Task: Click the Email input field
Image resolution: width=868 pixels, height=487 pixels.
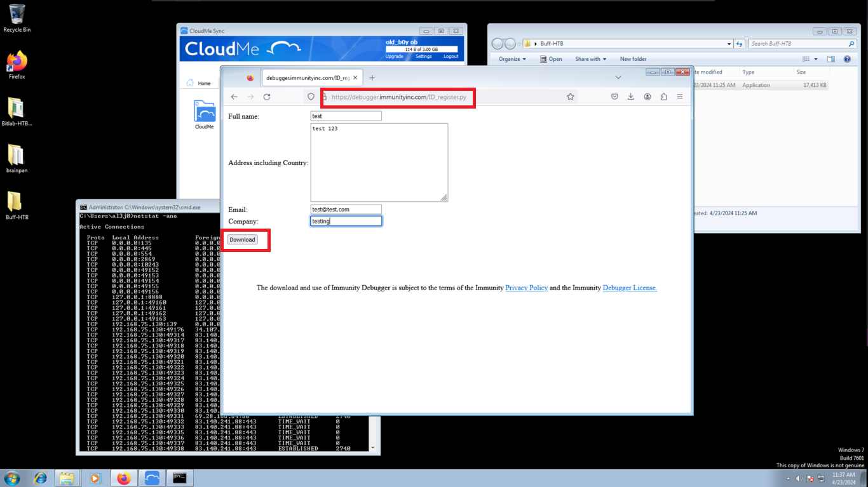Action: (346, 209)
